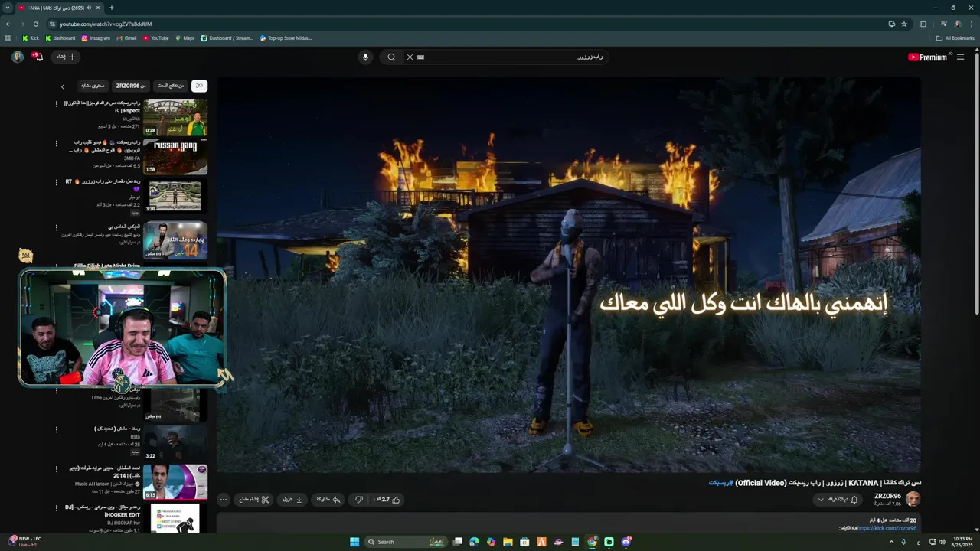Click the YouTube voice search microphone
The image size is (980, 551).
coord(365,57)
